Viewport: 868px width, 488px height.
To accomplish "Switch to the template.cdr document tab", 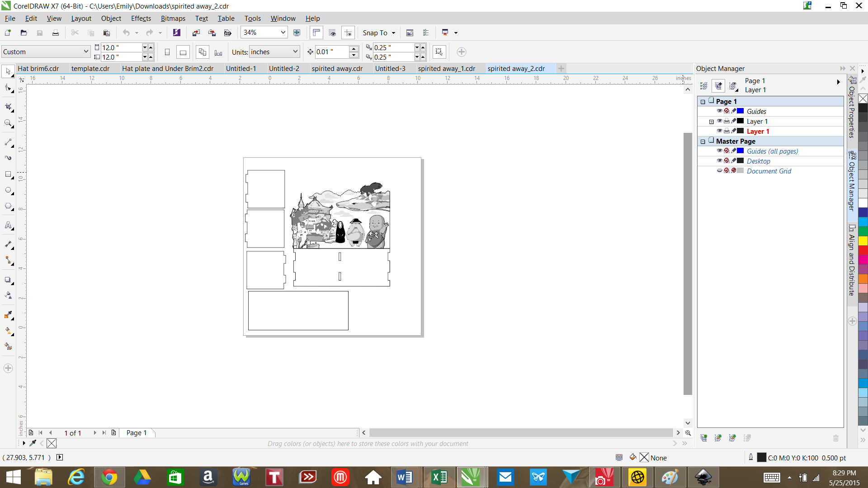I will pos(90,69).
